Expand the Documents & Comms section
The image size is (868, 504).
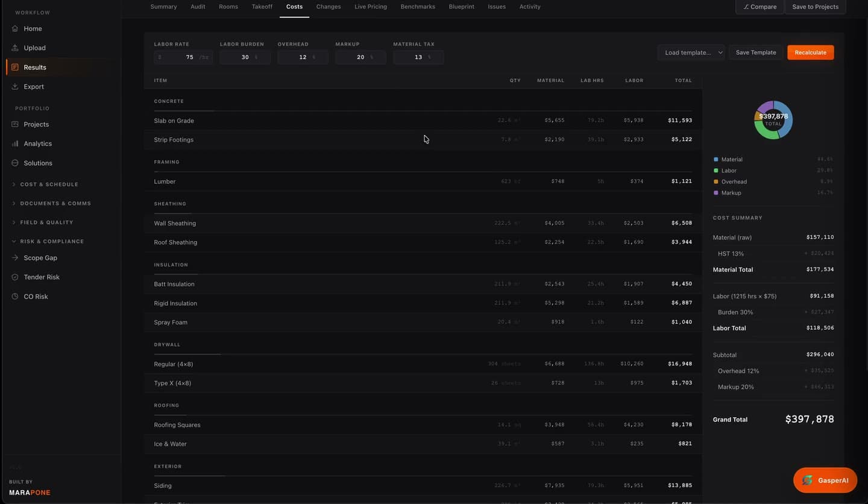tap(51, 203)
